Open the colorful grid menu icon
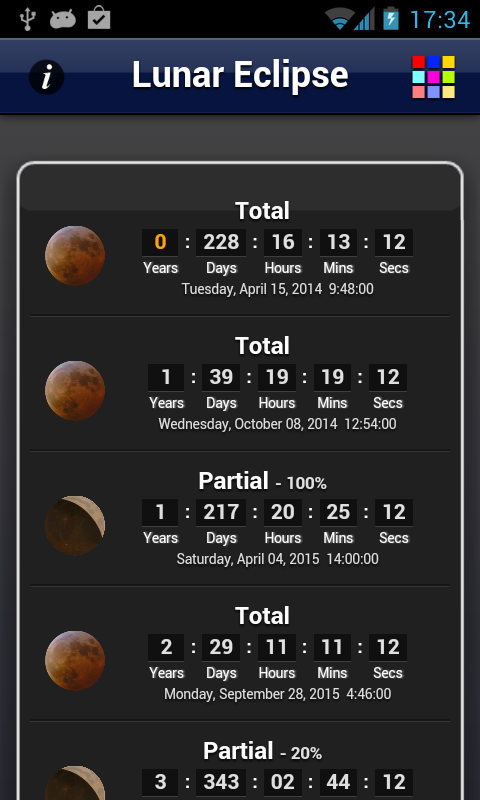This screenshot has width=480, height=800. pyautogui.click(x=434, y=77)
